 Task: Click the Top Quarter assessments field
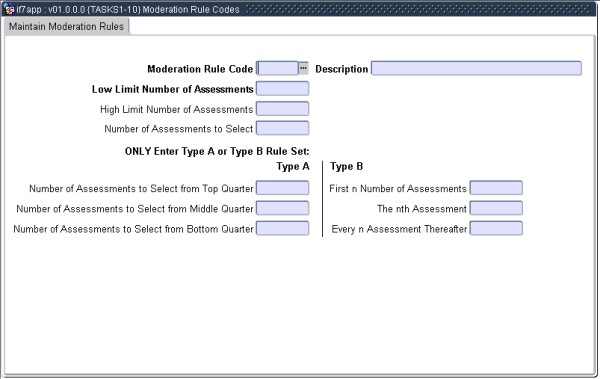tap(282, 188)
